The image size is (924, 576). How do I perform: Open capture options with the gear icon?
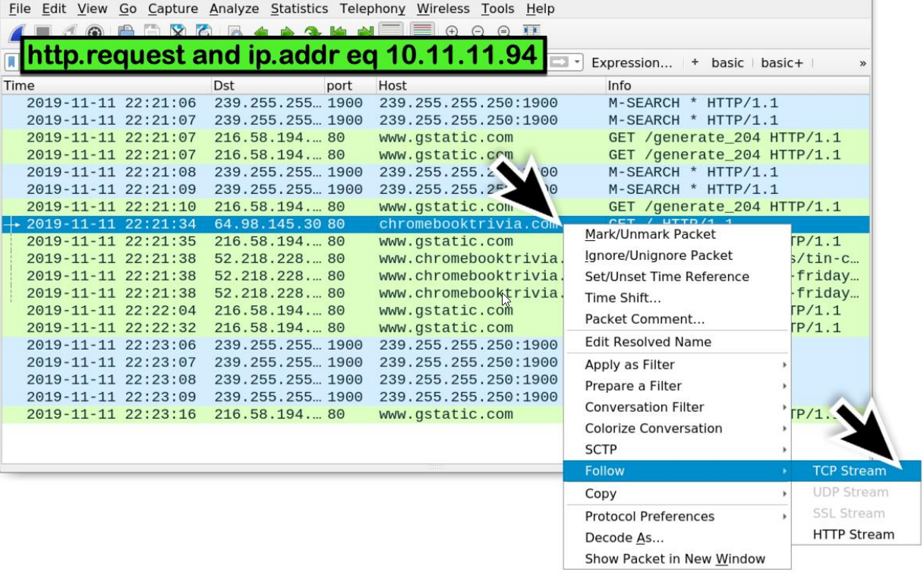click(x=94, y=31)
